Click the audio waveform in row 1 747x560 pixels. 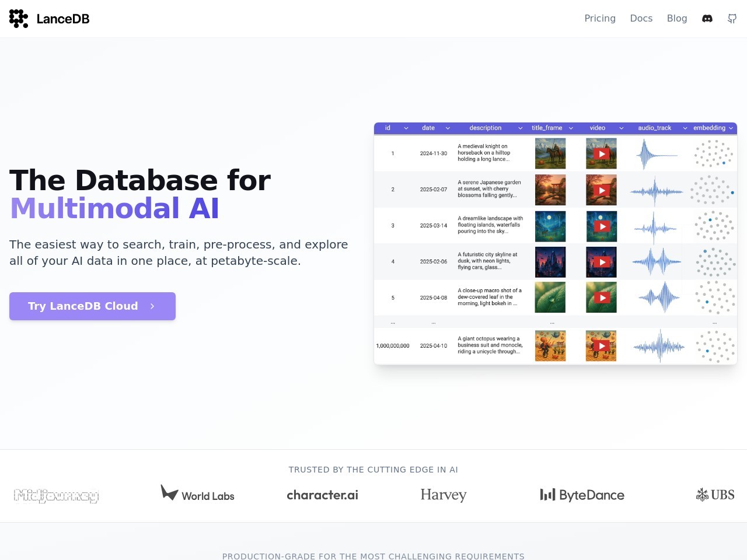pos(657,155)
